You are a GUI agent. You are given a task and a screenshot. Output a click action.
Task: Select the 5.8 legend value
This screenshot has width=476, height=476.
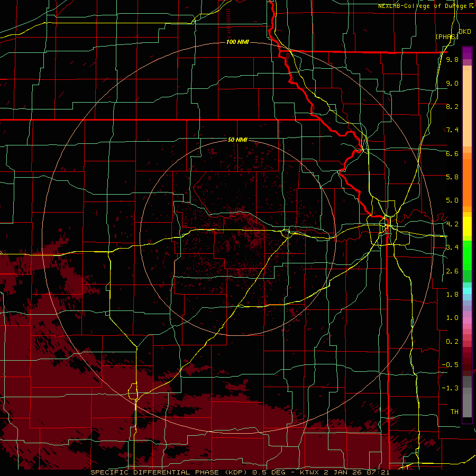pos(452,177)
